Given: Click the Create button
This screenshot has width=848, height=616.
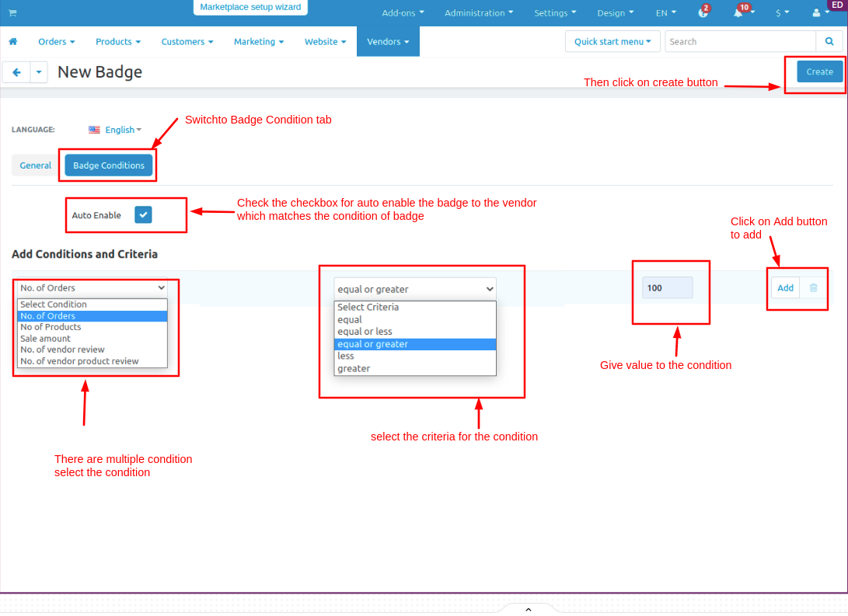Looking at the screenshot, I should pos(819,71).
